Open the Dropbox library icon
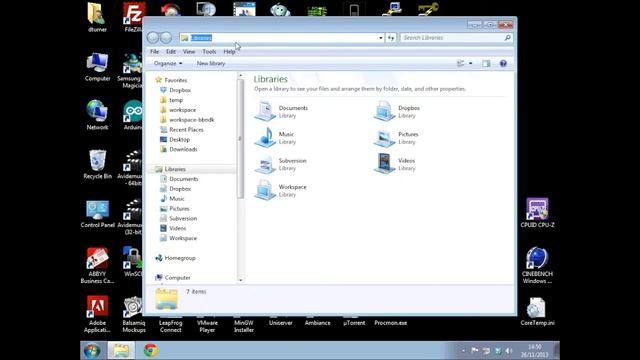Screen dimensions: 640x360 384,111
